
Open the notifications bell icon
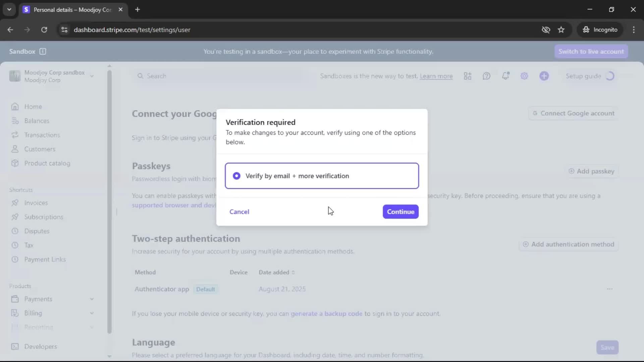click(x=505, y=76)
